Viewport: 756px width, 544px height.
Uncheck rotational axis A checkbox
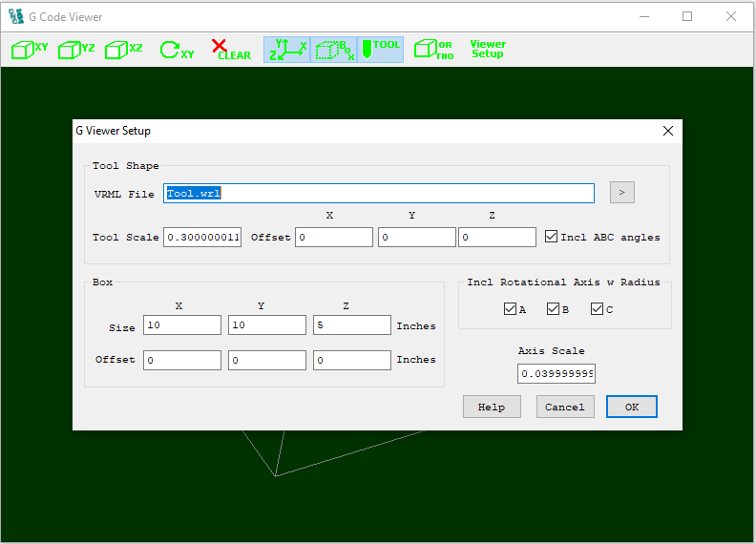click(x=510, y=309)
